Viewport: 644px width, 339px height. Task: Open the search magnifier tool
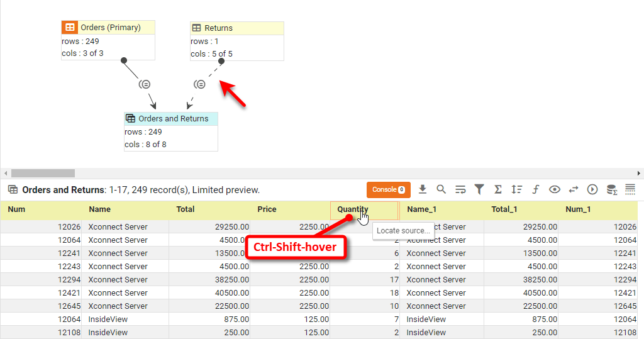tap(441, 189)
